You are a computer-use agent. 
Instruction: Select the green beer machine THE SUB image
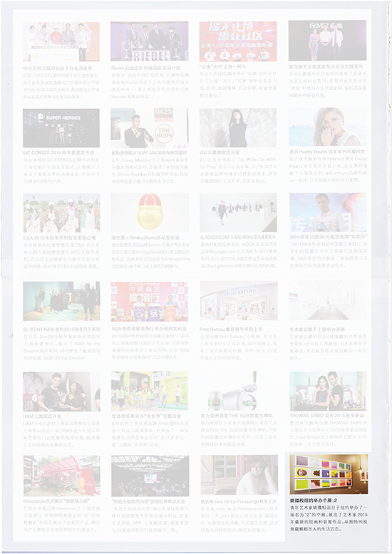[x=239, y=391]
